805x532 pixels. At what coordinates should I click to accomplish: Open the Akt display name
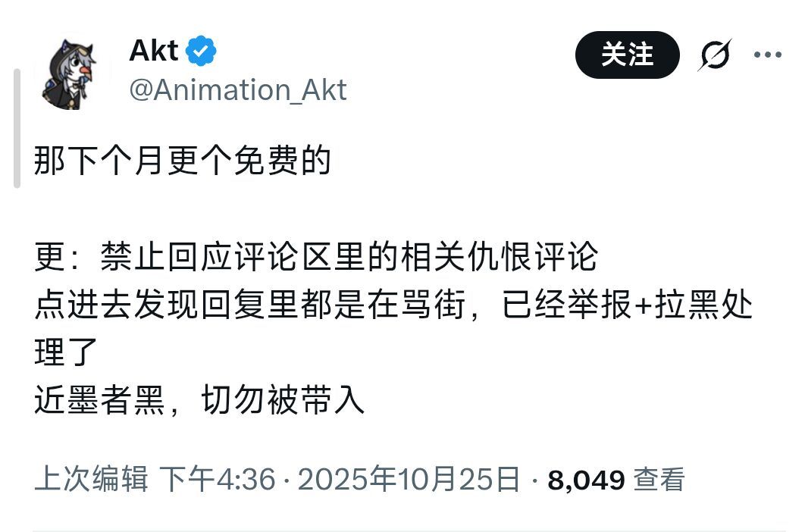[x=154, y=52]
